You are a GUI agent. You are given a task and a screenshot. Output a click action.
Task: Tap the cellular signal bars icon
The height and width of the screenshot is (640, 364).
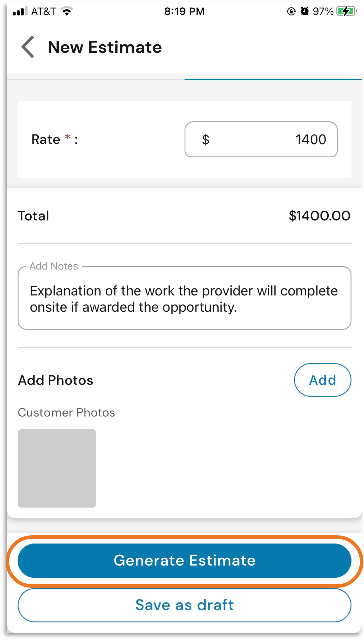[x=20, y=11]
